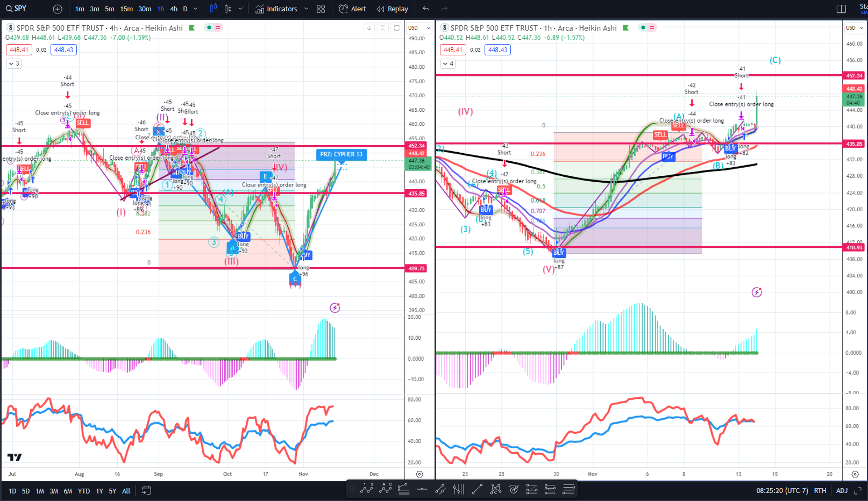The height and width of the screenshot is (501, 868).
Task: Expand the timeframe interval dropdown
Action: 195,9
